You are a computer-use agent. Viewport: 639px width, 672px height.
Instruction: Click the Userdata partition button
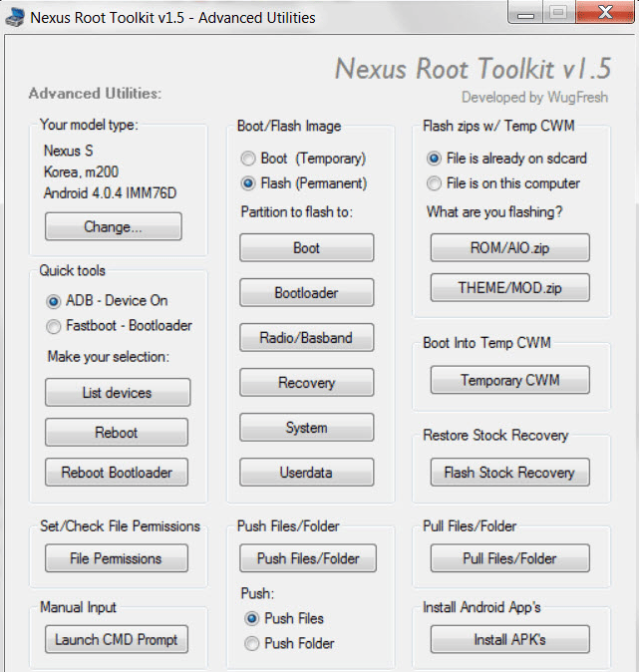(306, 472)
